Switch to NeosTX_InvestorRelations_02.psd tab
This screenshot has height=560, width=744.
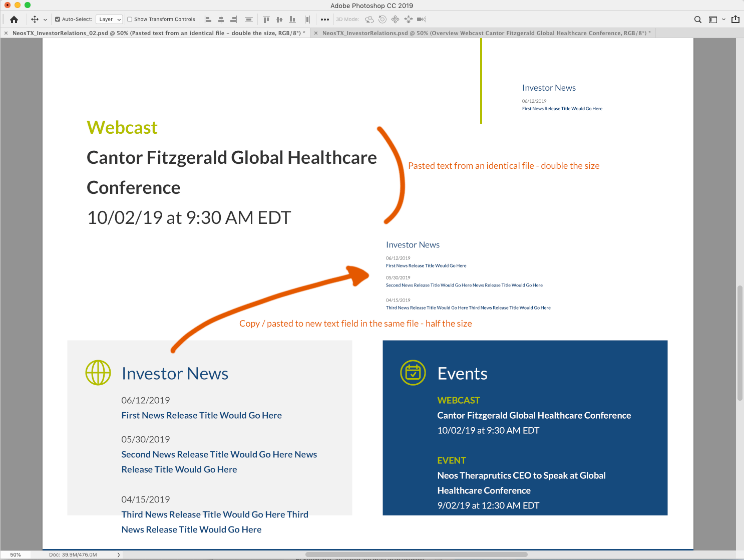coord(158,33)
